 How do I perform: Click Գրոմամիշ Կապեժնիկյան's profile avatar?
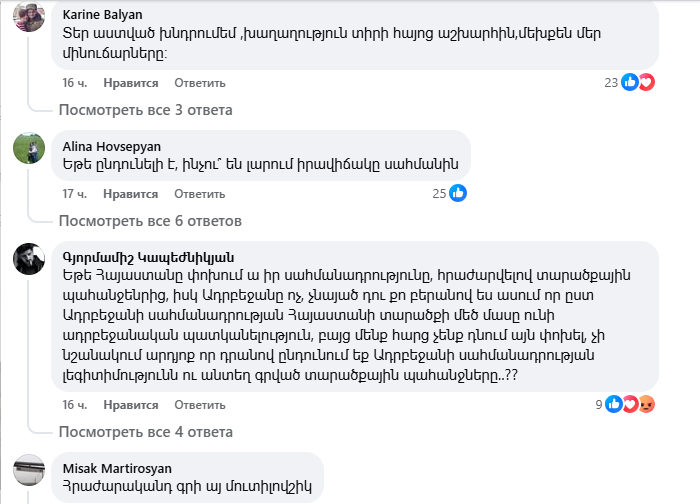28,259
